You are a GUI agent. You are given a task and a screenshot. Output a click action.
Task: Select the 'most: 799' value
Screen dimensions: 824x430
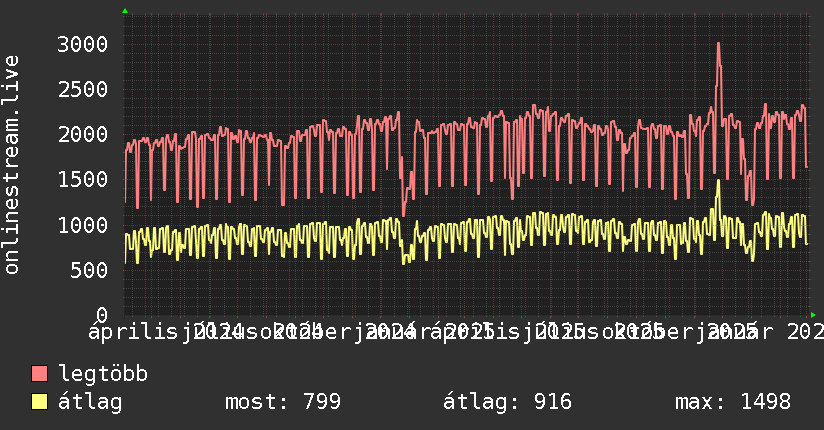283,402
